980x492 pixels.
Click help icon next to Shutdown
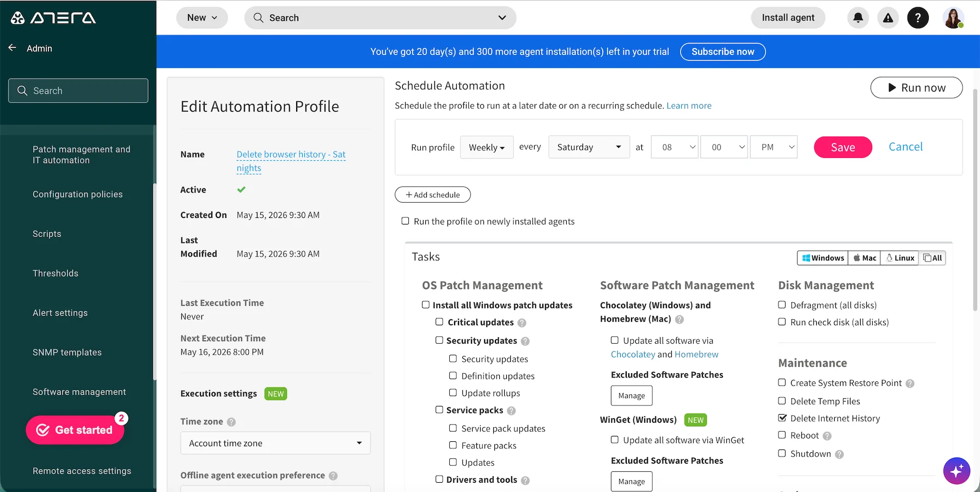tap(839, 454)
